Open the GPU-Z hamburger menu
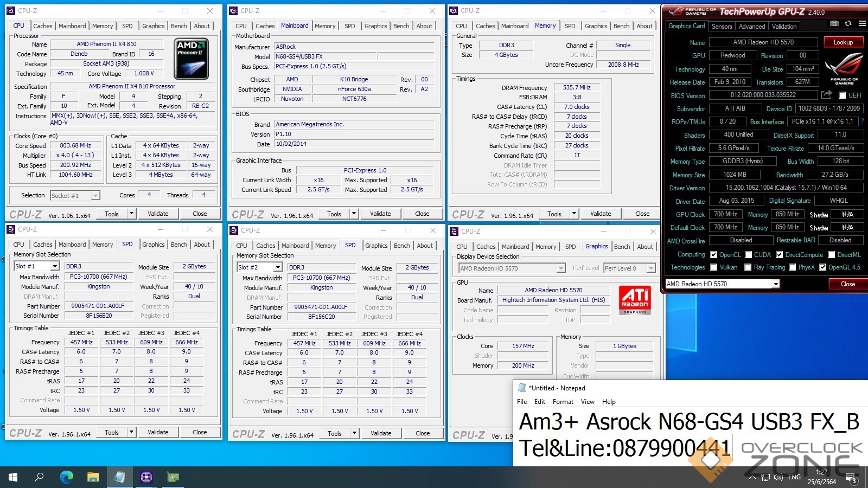Viewport: 868px width, 488px height. 861,24
